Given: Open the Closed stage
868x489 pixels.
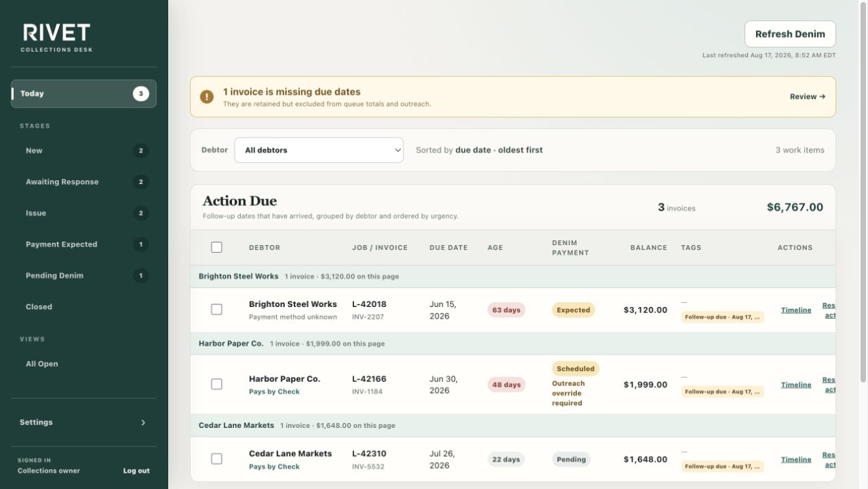Looking at the screenshot, I should [x=84, y=307].
